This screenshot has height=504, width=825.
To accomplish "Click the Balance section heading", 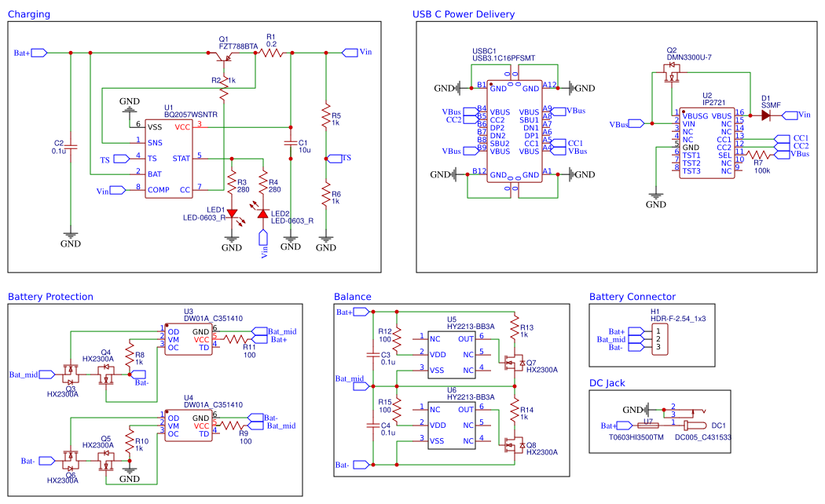I will tap(353, 297).
